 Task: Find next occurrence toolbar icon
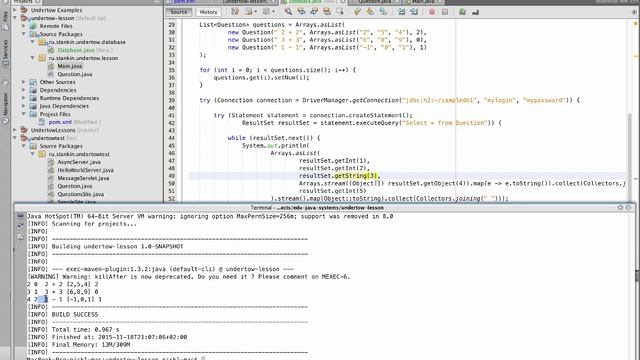(314, 12)
